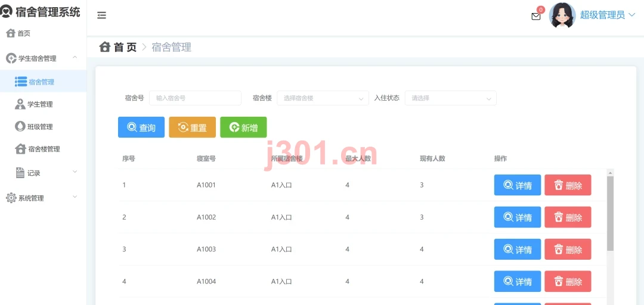Viewport: 644px width, 305px height.
Task: Click the 序号 column header
Action: tap(129, 158)
